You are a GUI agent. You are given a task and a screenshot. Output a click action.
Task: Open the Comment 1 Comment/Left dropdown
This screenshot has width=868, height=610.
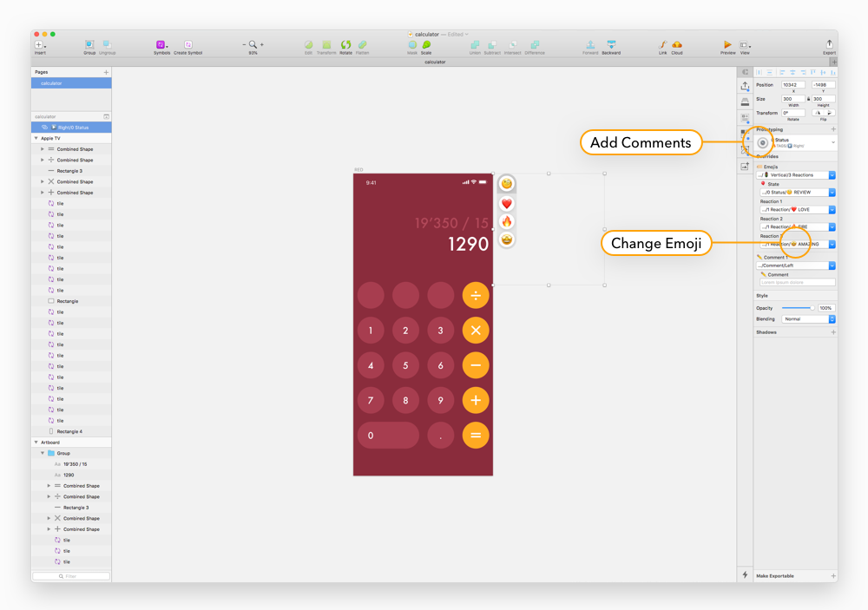coord(796,266)
